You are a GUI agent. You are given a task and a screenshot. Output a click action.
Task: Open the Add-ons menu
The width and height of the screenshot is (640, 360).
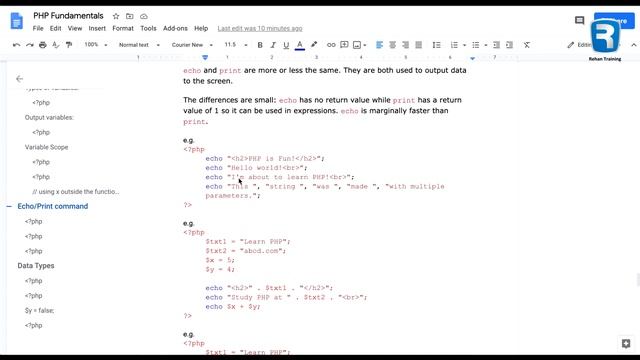click(175, 28)
